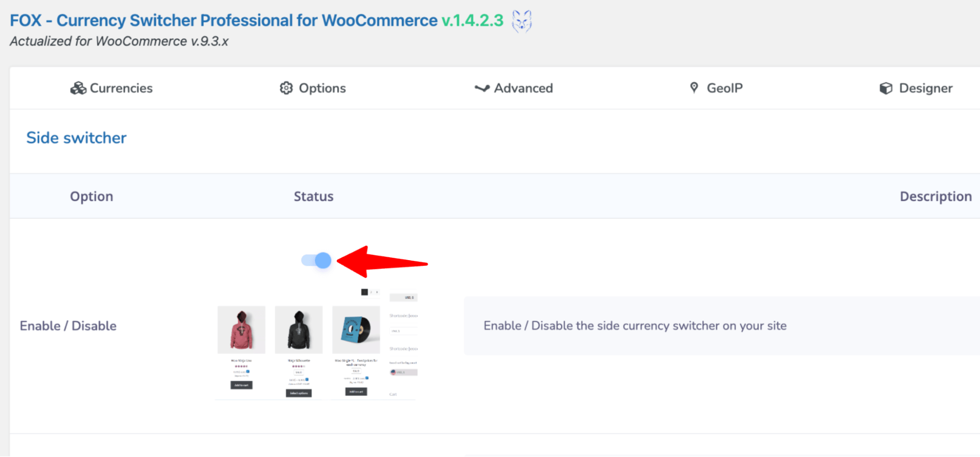980x457 pixels.
Task: Click the v.1.4.2.3 version number
Action: click(473, 21)
